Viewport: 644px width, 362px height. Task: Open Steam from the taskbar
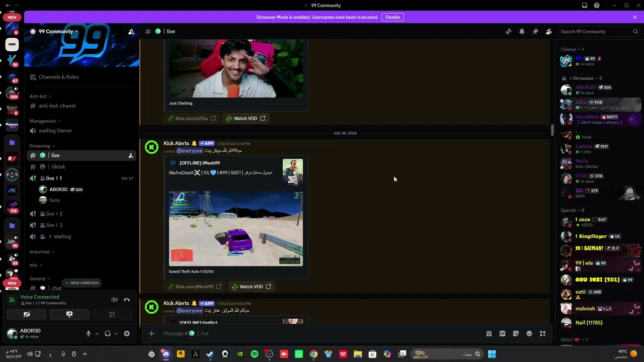click(210, 354)
